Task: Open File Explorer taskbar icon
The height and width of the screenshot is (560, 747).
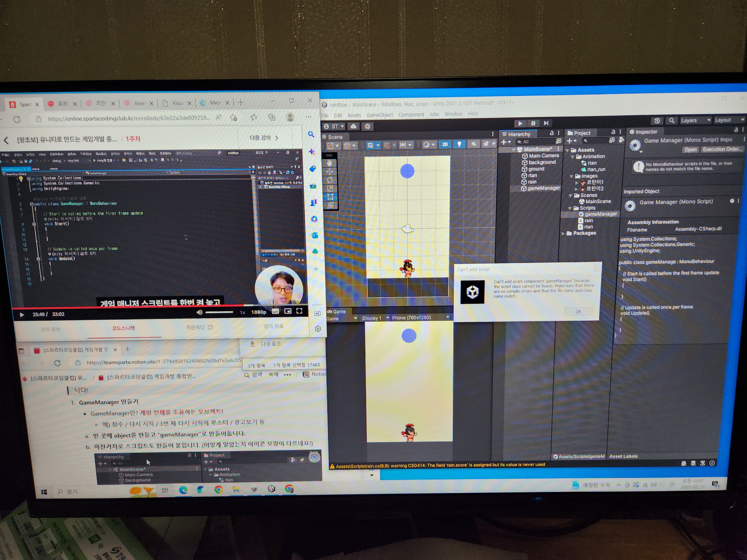Action: coord(236,489)
